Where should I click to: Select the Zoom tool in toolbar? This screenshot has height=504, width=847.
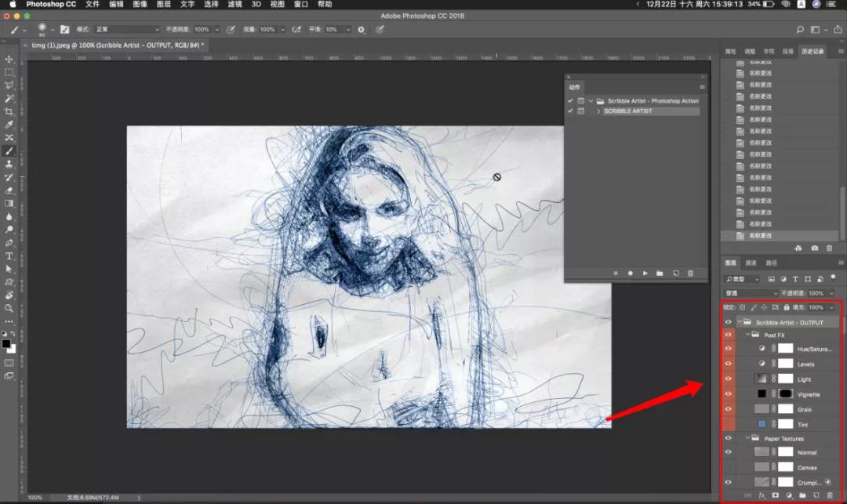point(9,308)
